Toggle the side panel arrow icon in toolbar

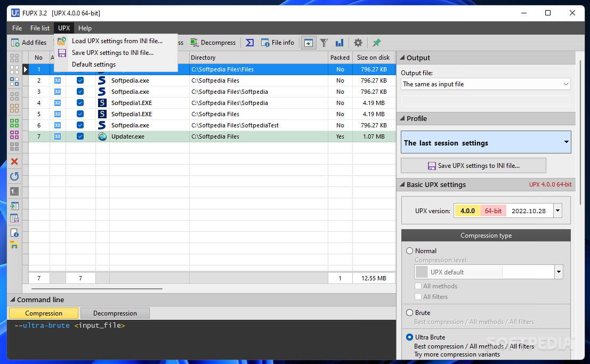pos(308,43)
